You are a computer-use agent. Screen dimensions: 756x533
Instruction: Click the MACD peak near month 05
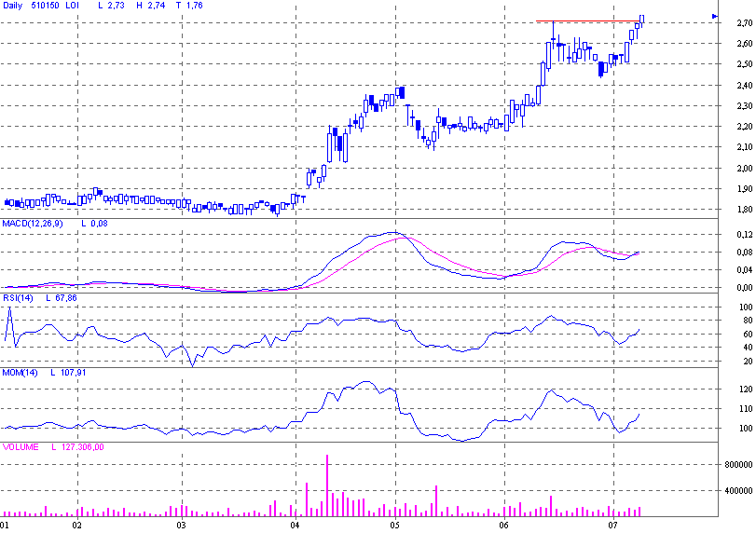393,233
